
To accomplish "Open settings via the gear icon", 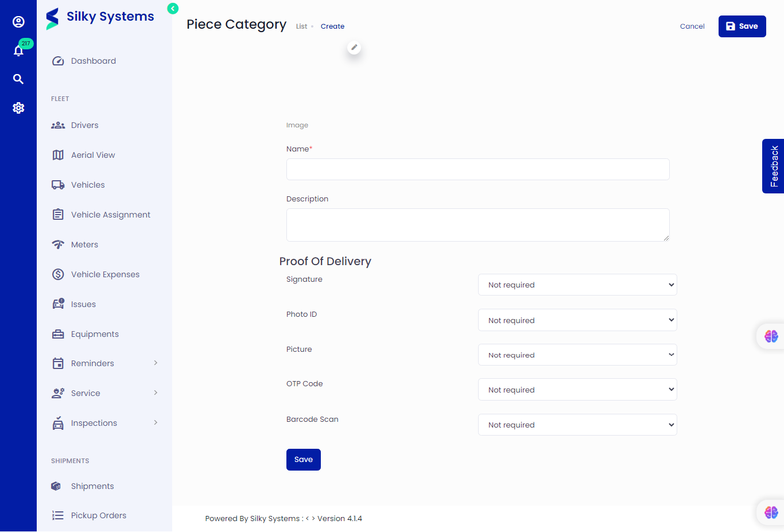I will pos(18,107).
